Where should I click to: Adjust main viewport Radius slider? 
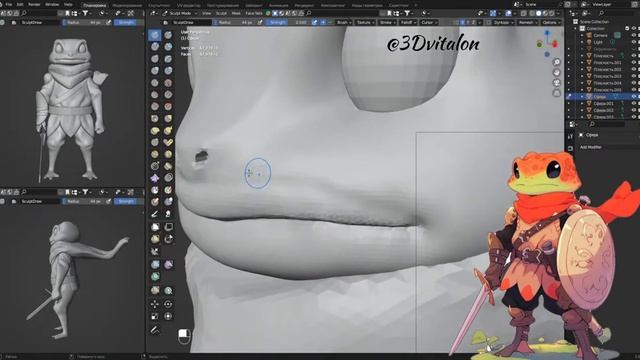234,22
